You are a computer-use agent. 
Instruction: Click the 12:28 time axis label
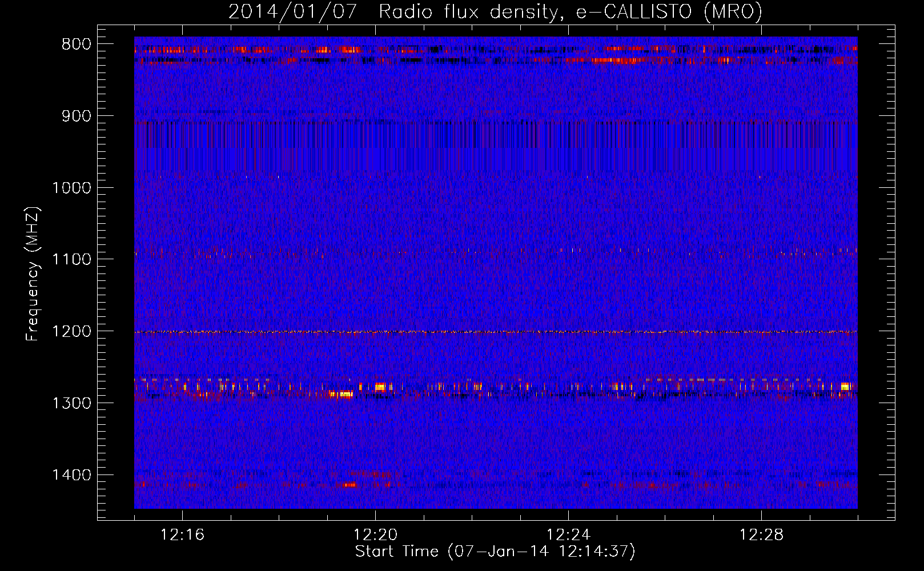(761, 535)
